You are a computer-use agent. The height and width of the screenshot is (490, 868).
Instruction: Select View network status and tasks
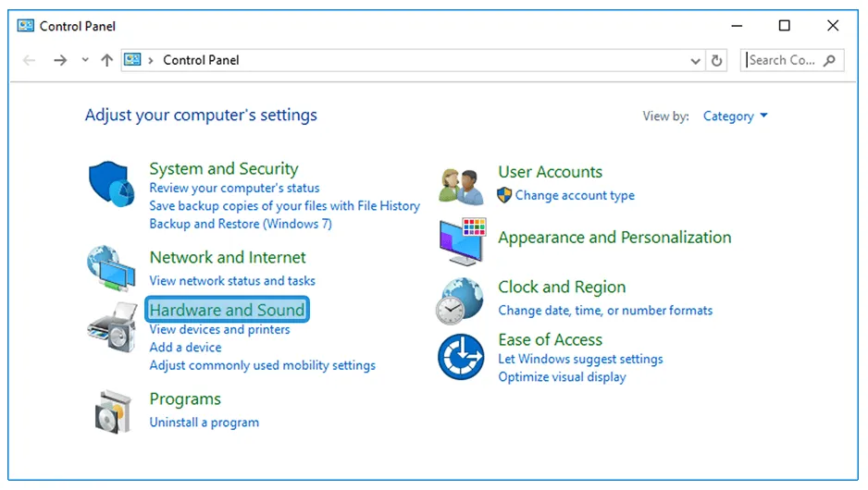(x=232, y=281)
